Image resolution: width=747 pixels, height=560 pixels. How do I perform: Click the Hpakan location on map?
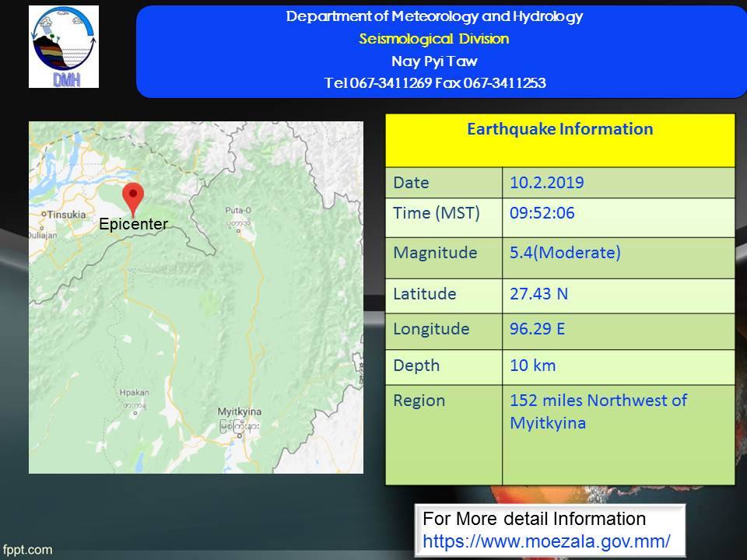point(135,394)
